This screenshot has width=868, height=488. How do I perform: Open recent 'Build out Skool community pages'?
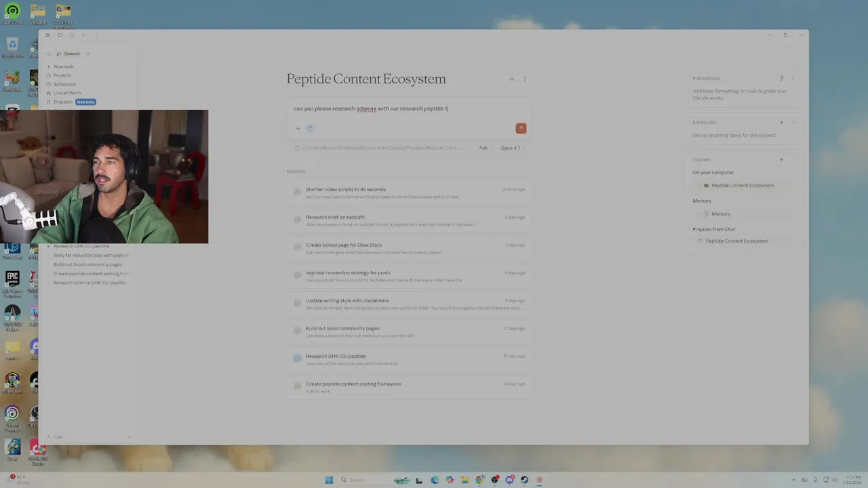pyautogui.click(x=410, y=331)
